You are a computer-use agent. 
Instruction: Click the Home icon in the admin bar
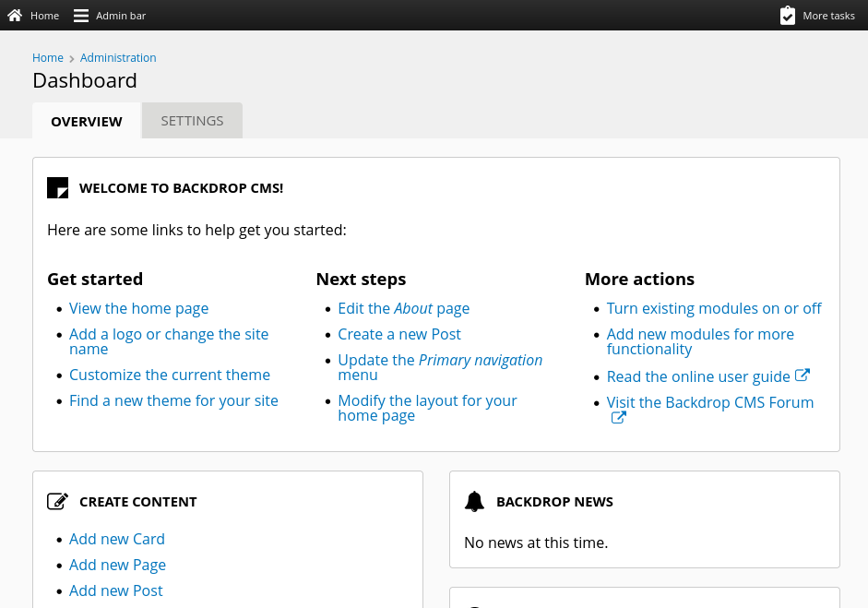coord(15,15)
